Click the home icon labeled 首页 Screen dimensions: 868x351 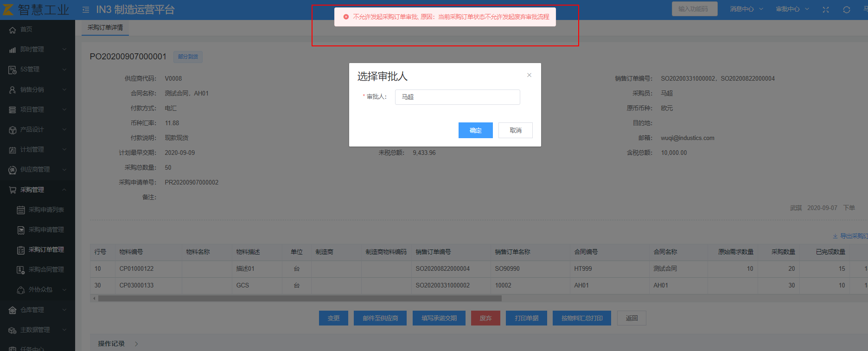pyautogui.click(x=13, y=30)
